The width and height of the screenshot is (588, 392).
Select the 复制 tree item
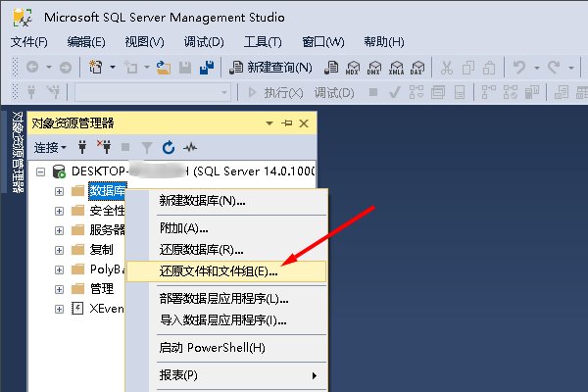pyautogui.click(x=101, y=250)
